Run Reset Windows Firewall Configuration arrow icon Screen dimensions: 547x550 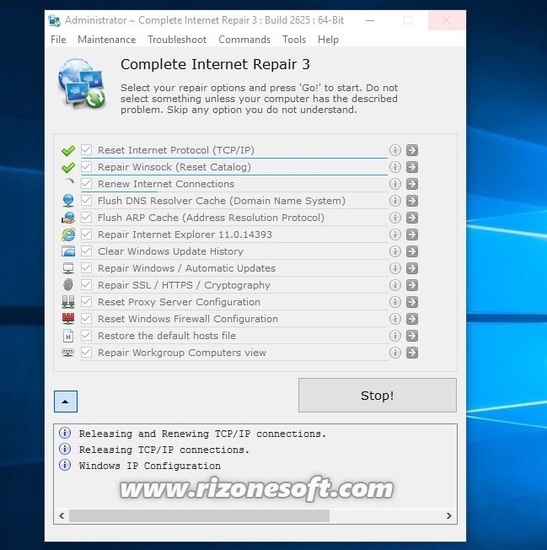(412, 319)
